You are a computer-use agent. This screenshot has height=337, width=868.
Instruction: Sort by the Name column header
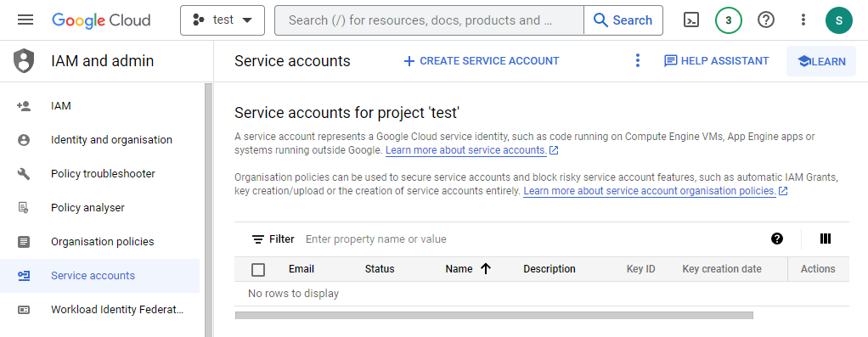459,269
